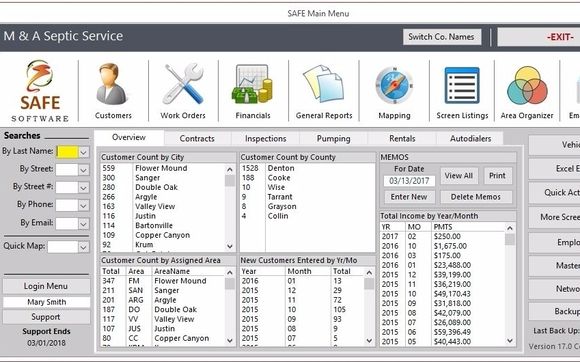Image resolution: width=580 pixels, height=362 pixels.
Task: Select ARG Argyle assigned area row
Action: [163, 300]
